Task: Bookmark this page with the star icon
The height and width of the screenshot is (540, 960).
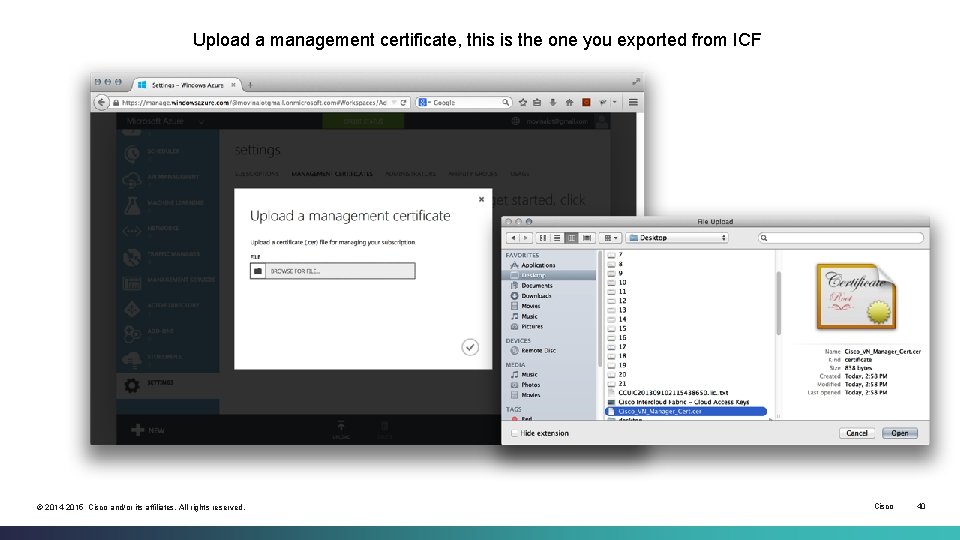Action: coord(522,102)
